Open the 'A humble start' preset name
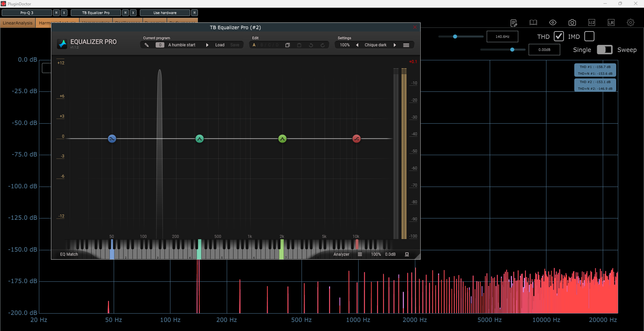Viewport: 644px width, 331px height. tap(182, 45)
